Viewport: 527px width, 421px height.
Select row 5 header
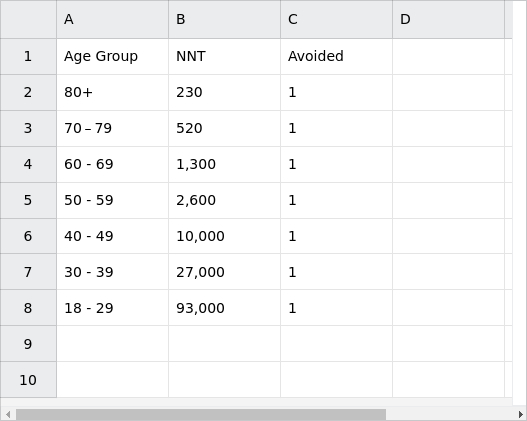[28, 200]
